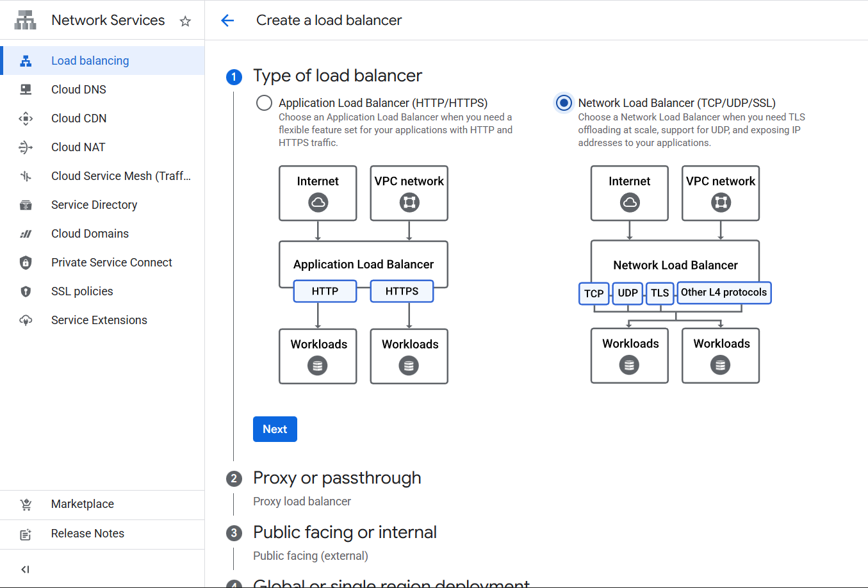Viewport: 868px width, 588px height.
Task: Click the back arrow icon
Action: [x=227, y=20]
